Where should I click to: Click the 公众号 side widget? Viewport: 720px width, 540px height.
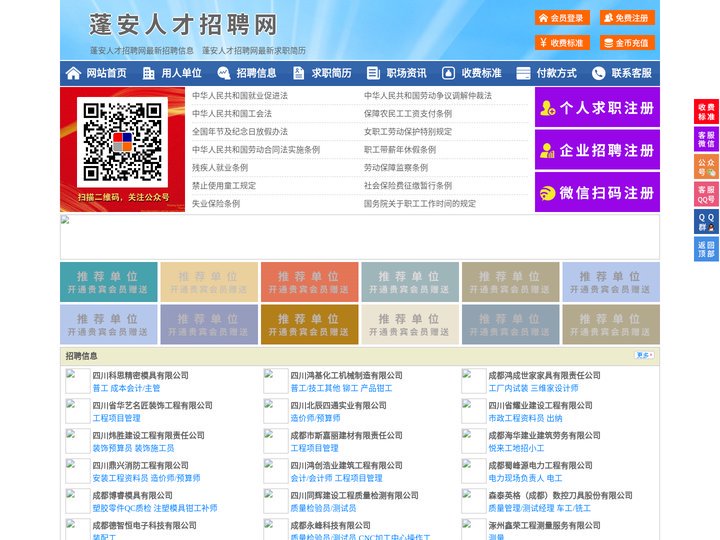pyautogui.click(x=706, y=167)
